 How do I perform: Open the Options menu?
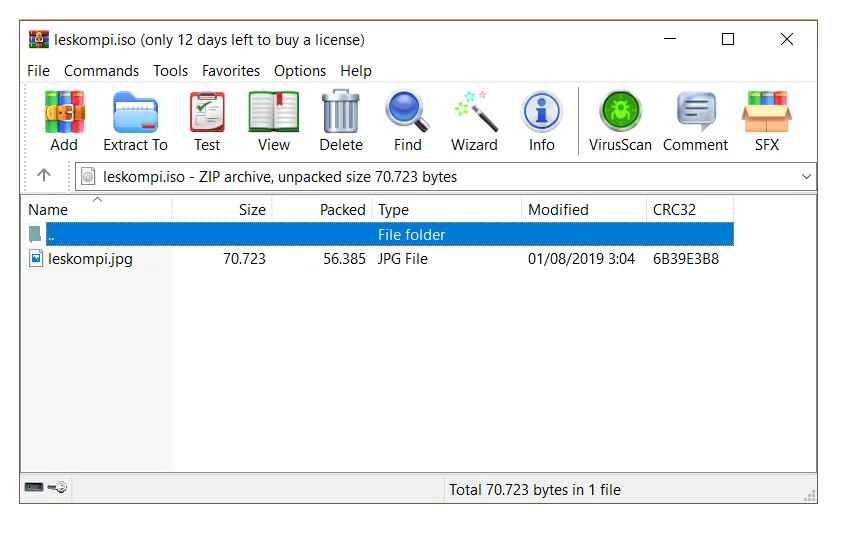pyautogui.click(x=300, y=71)
